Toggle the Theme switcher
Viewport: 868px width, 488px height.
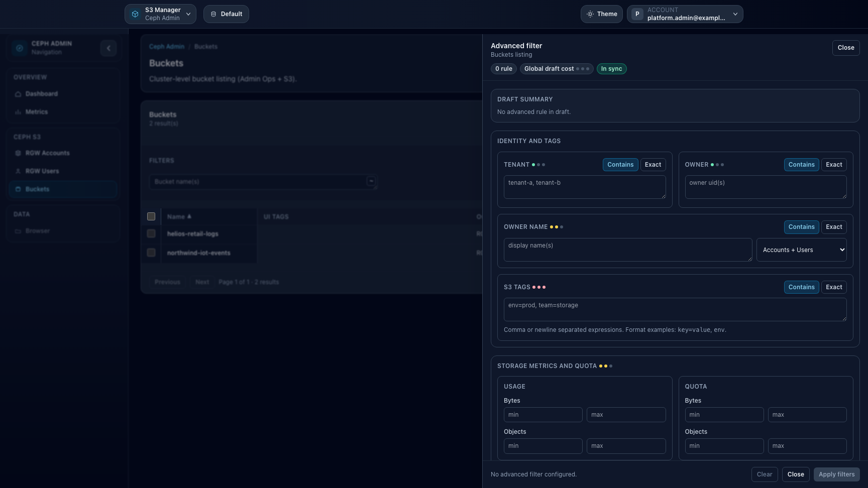point(601,14)
